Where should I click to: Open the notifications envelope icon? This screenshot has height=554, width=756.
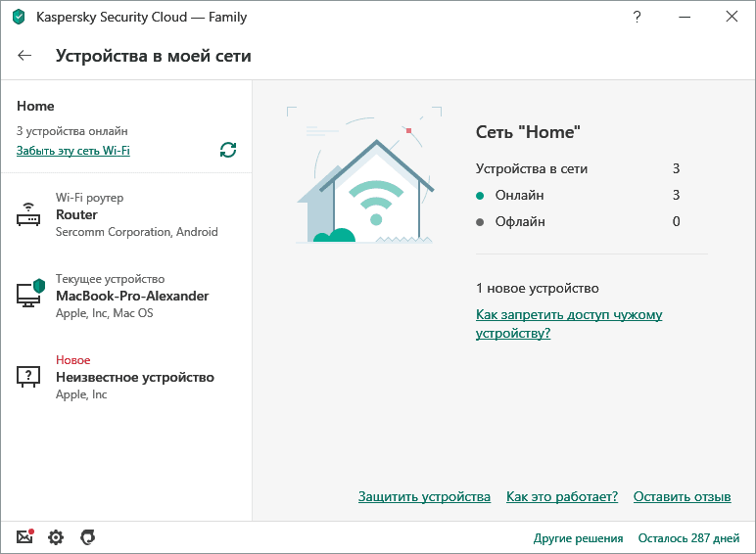(25, 536)
